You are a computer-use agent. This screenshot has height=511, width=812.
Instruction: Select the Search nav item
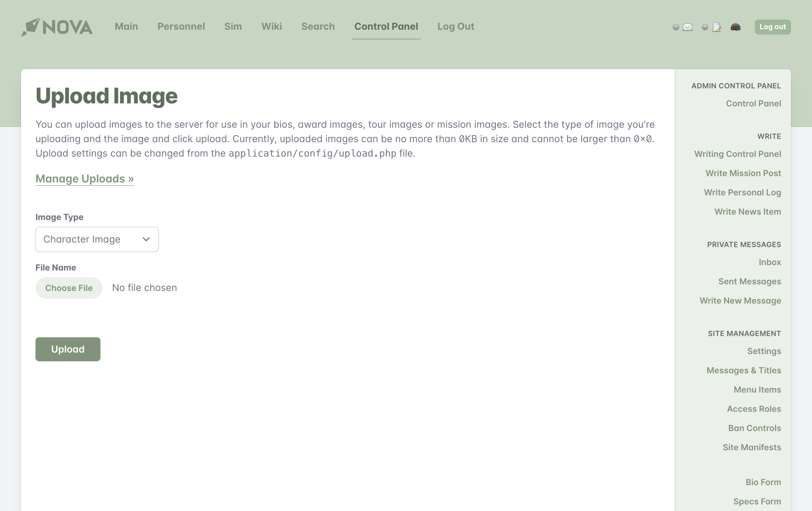(x=318, y=26)
